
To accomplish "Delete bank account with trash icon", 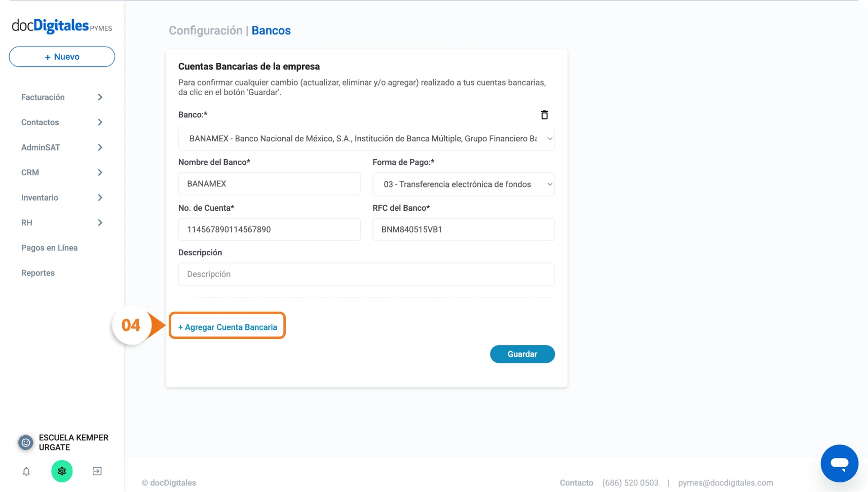I will [544, 115].
